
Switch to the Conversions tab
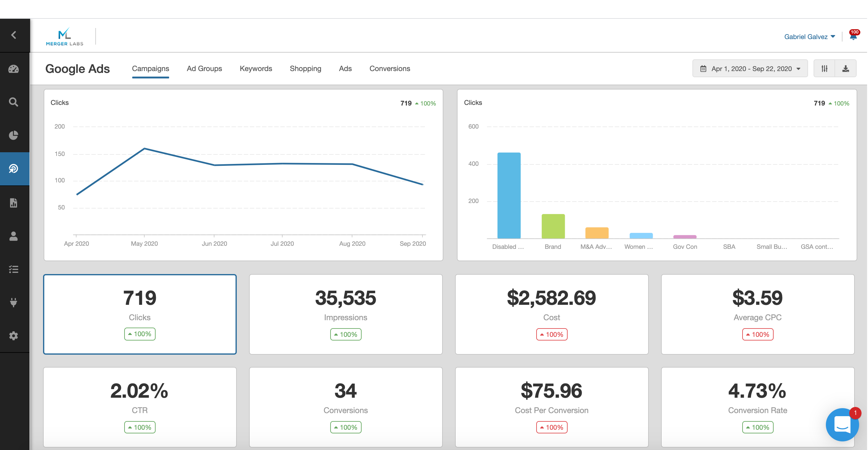coord(390,68)
